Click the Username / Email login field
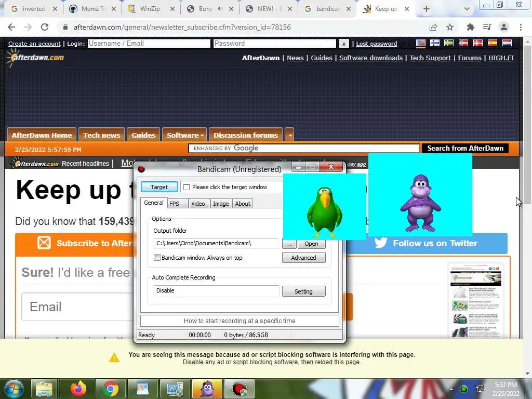 pyautogui.click(x=149, y=44)
